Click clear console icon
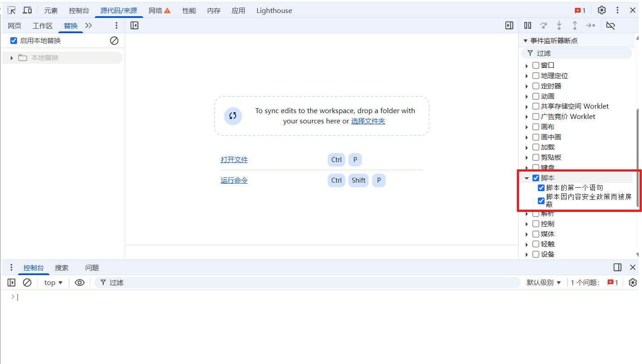 click(27, 282)
